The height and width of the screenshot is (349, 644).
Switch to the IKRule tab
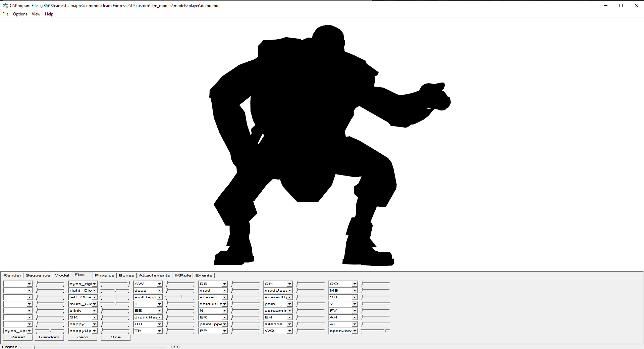183,276
